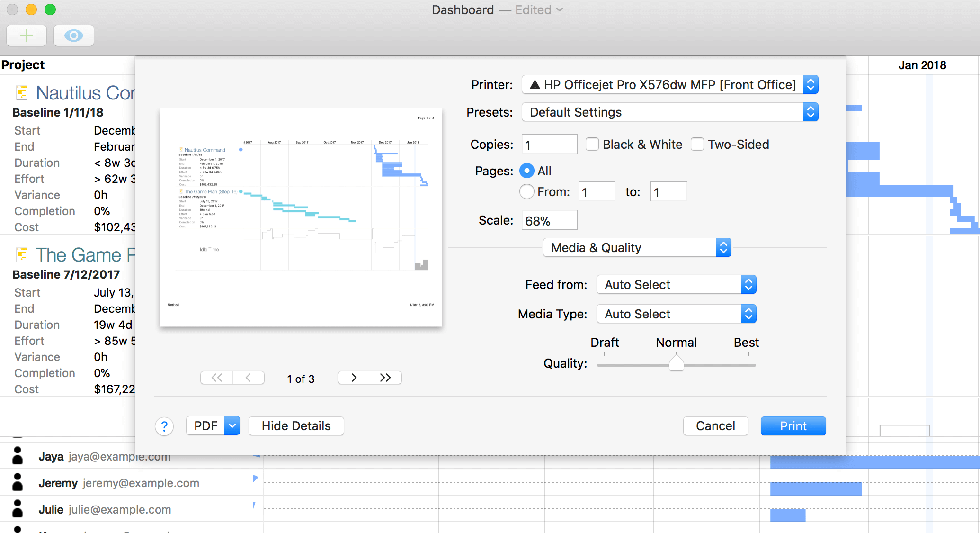This screenshot has height=533, width=980.
Task: Click the Hide Details button
Action: (296, 426)
